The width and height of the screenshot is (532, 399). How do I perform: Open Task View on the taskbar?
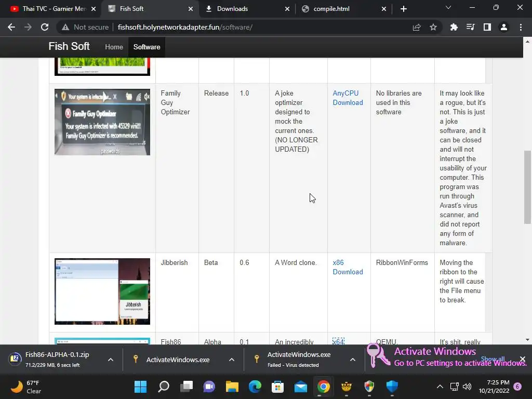pyautogui.click(x=187, y=386)
